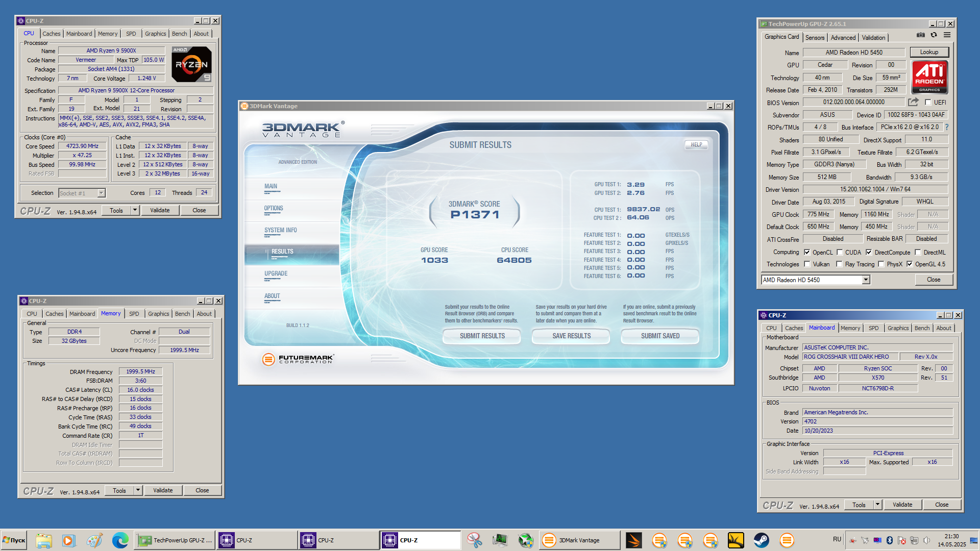Click the BIOS version share/export icon
Viewport: 980px width, 551px height.
point(913,102)
